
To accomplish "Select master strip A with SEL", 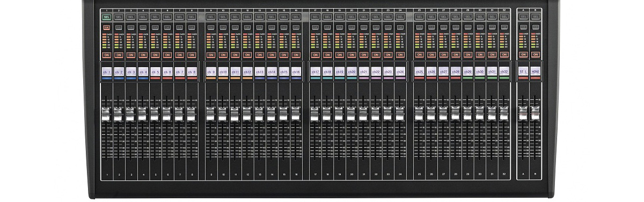I will [524, 17].
